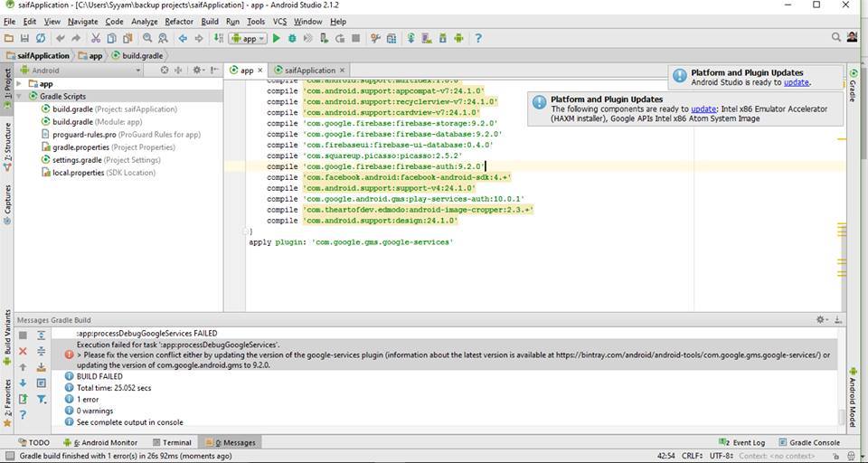The width and height of the screenshot is (868, 463).
Task: Open the Android Model side tab
Action: [x=853, y=397]
